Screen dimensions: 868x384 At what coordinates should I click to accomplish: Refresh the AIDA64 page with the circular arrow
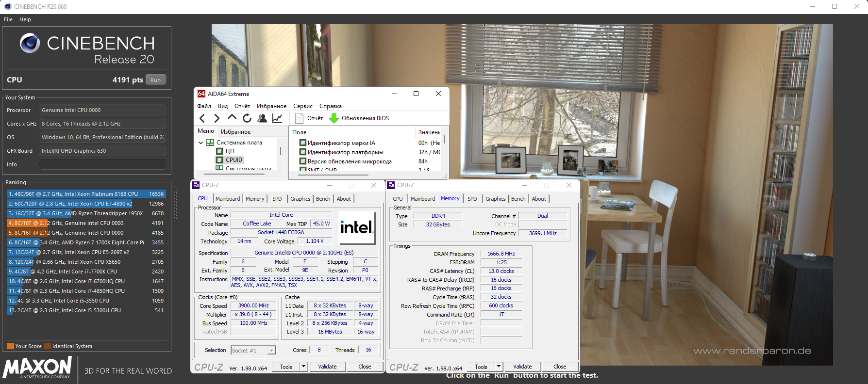coord(247,118)
